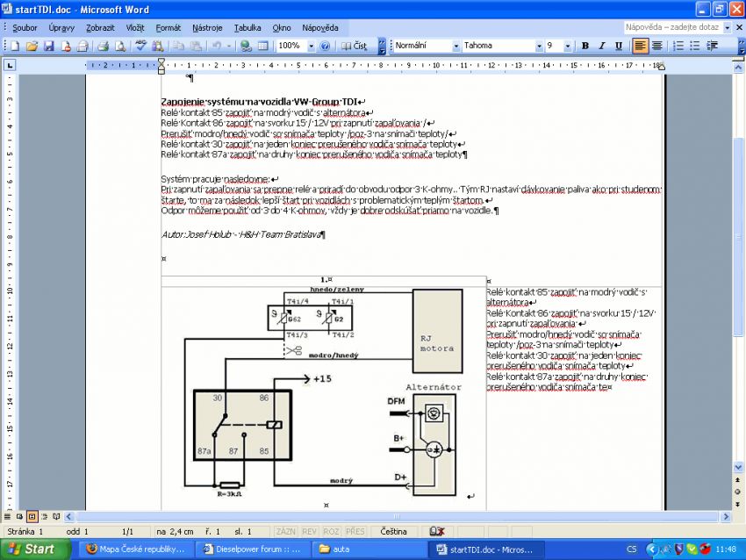Toggle Underline formatting

point(619,46)
